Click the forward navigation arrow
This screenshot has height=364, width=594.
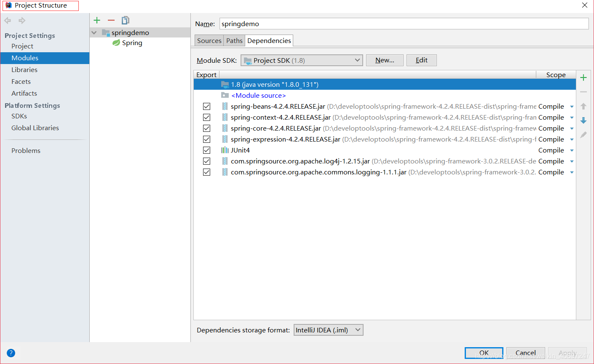click(x=22, y=20)
